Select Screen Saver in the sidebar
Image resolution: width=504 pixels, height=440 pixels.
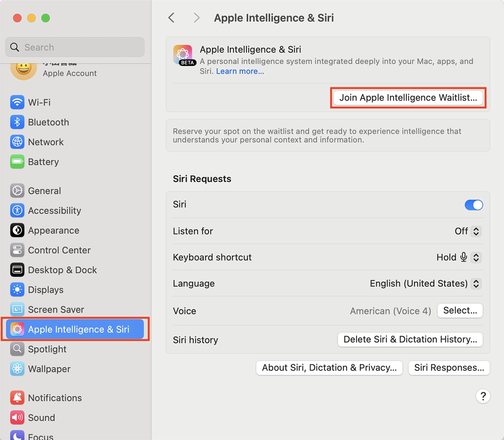coord(76,309)
